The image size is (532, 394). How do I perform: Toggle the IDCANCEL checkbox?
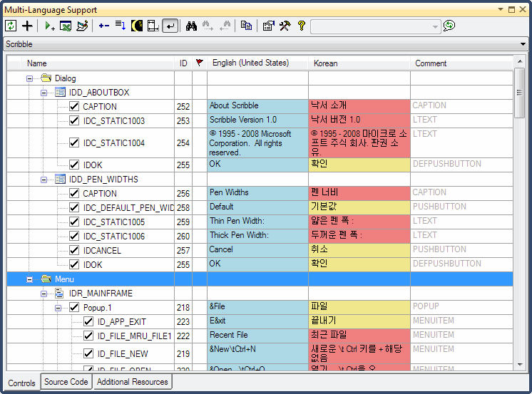(x=74, y=250)
